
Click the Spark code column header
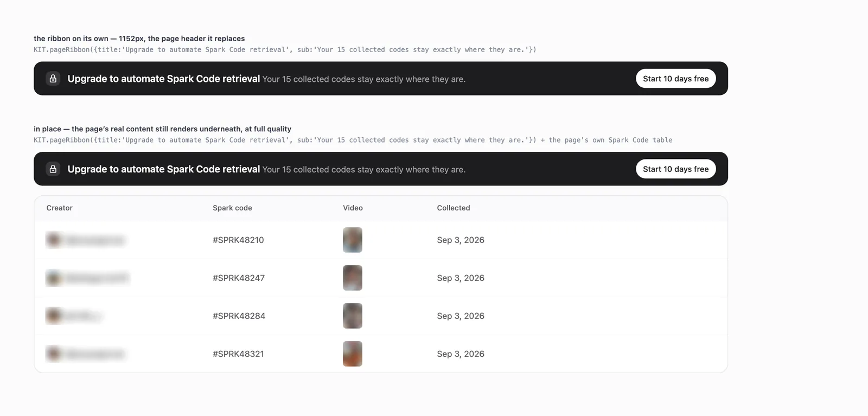tap(232, 208)
